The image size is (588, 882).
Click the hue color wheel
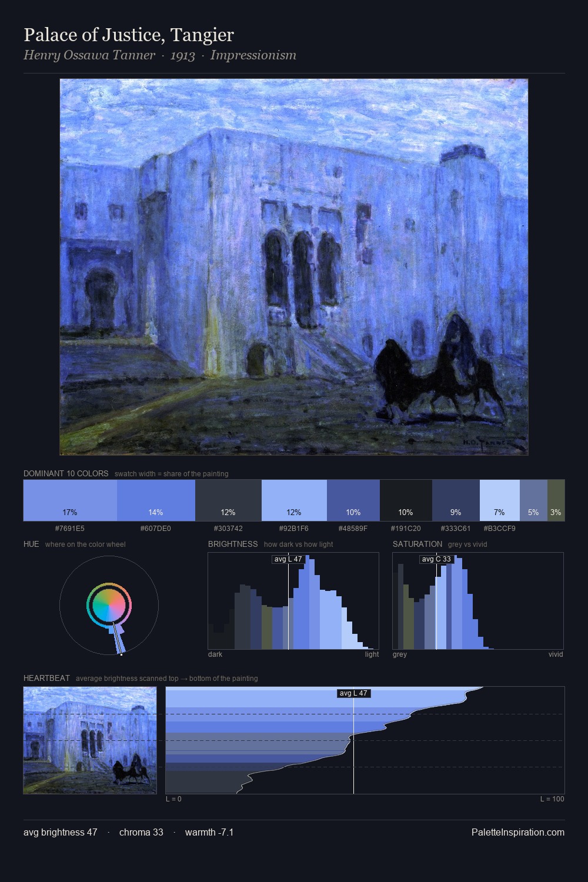pyautogui.click(x=109, y=605)
